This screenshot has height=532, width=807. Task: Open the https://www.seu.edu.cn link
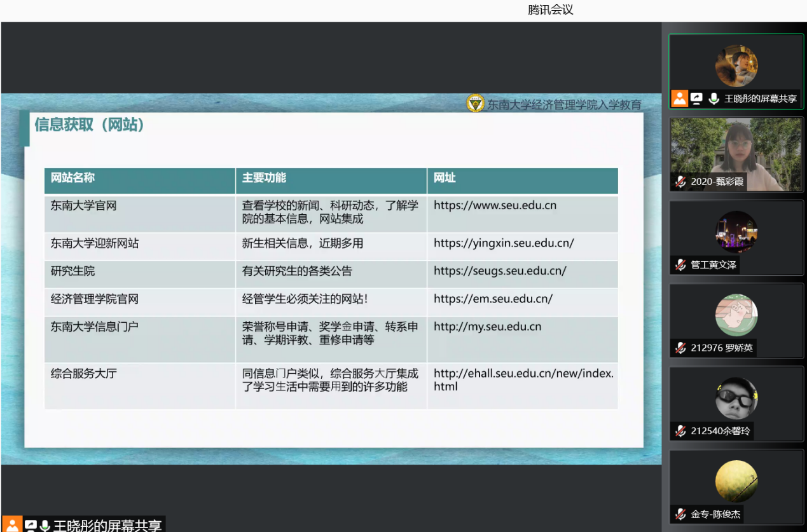tap(495, 206)
